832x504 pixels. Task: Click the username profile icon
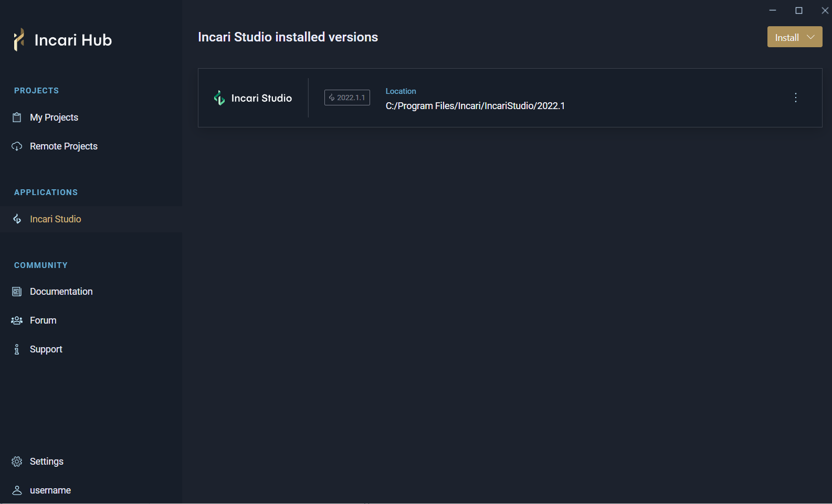(17, 490)
